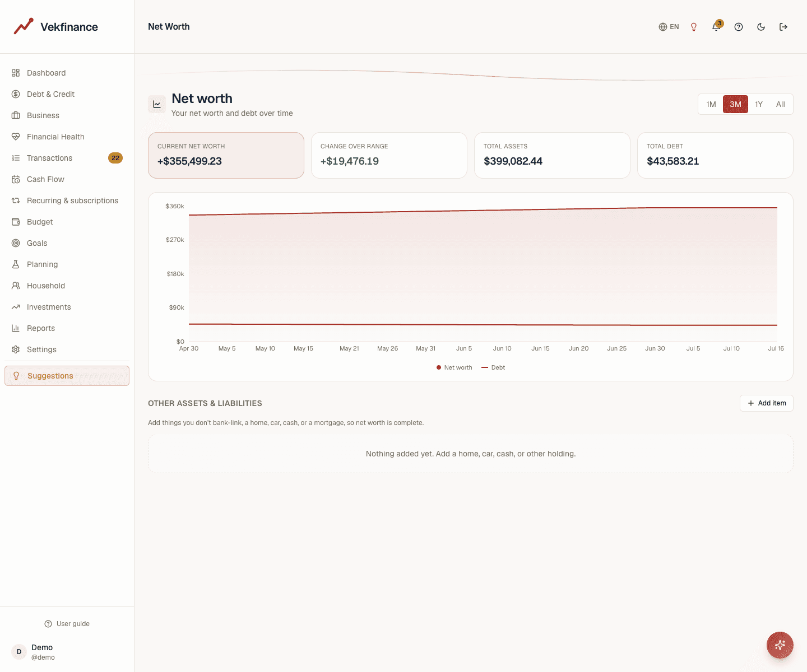Screen dimensions: 807x672
Task: Open the User guide link
Action: 67,624
